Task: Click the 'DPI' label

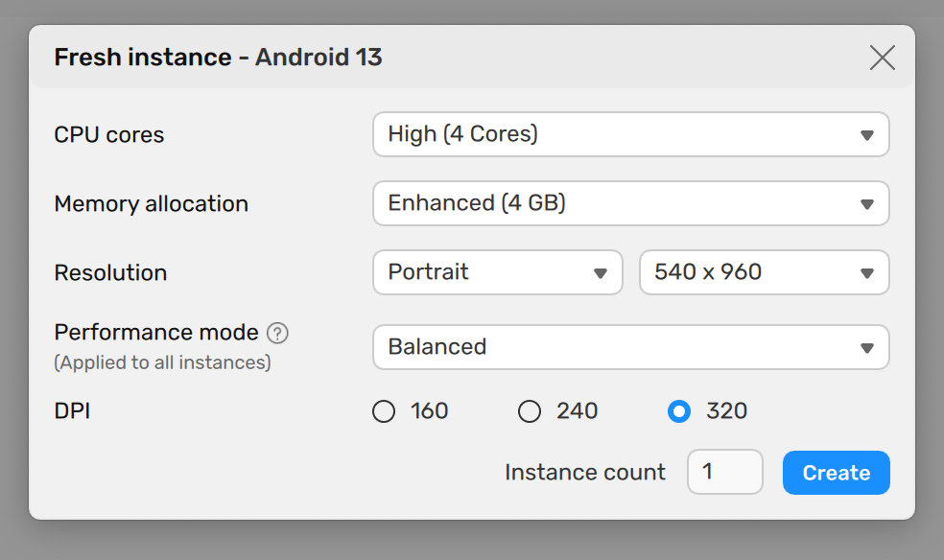Action: (72, 410)
